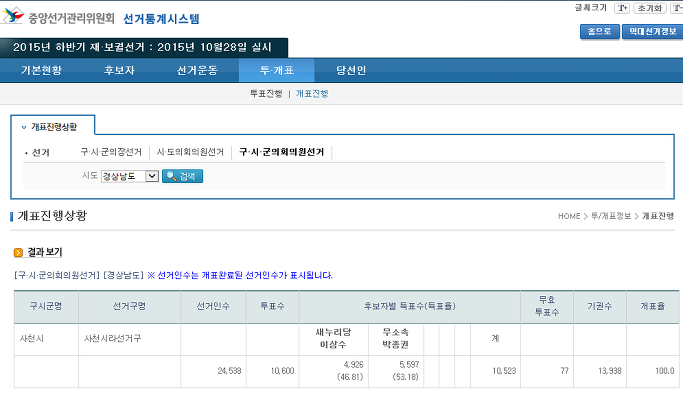
Task: Click the 글씨크기 label
Action: (x=591, y=8)
